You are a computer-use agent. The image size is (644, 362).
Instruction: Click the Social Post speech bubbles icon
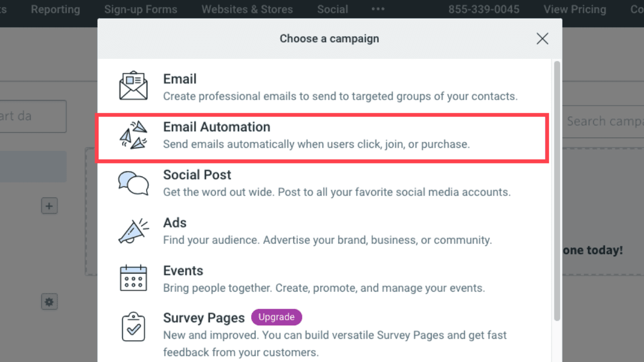point(133,183)
